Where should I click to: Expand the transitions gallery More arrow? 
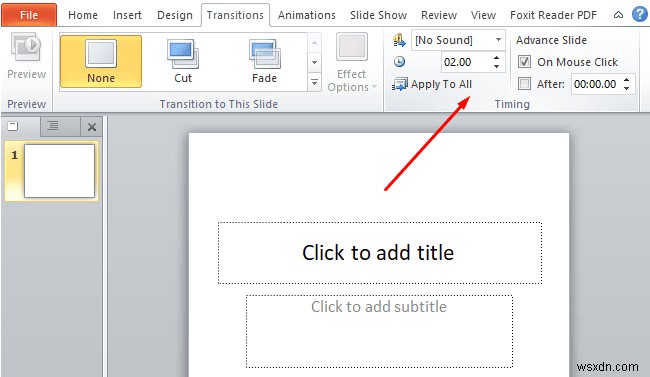315,83
